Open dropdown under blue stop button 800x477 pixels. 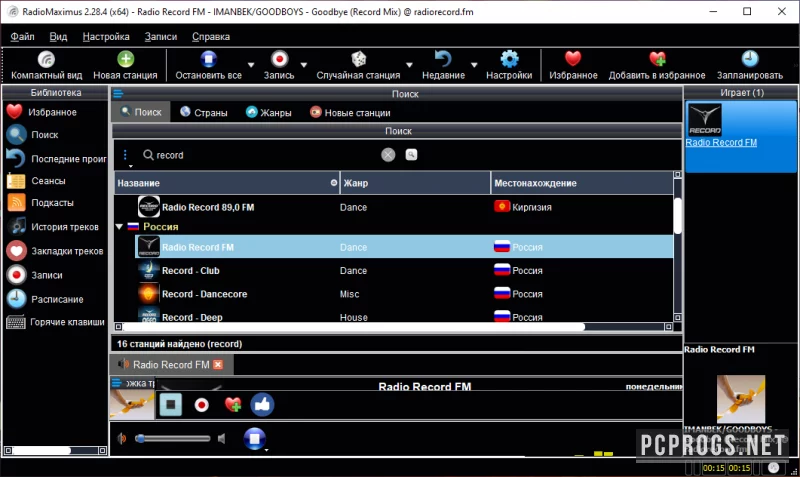coord(266,450)
